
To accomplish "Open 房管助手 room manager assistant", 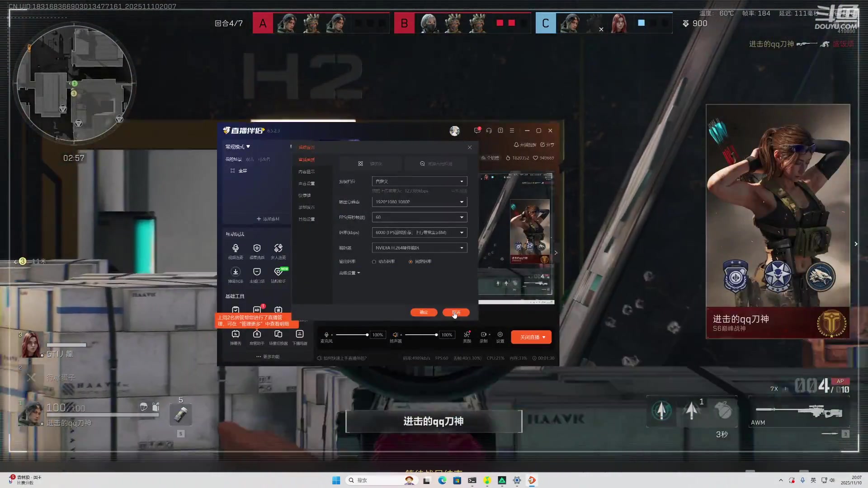I will (257, 334).
